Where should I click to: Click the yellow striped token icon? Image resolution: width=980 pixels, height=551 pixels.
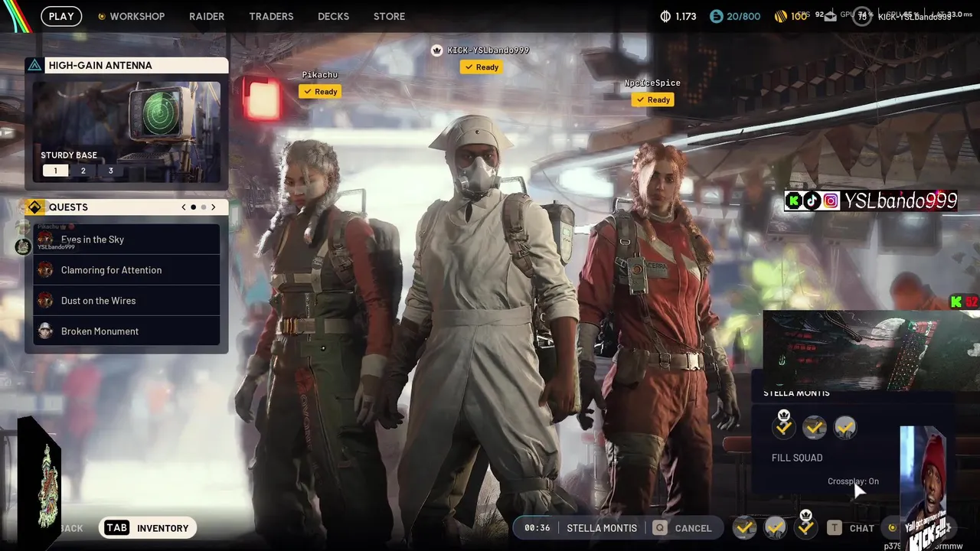pyautogui.click(x=780, y=16)
